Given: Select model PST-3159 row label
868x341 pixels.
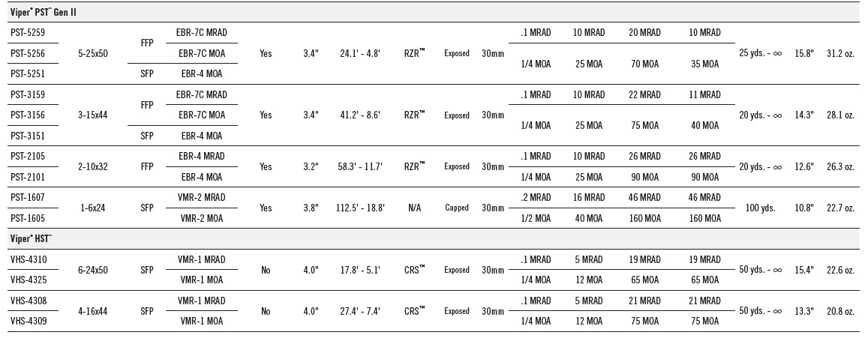Looking at the screenshot, I should [x=28, y=94].
